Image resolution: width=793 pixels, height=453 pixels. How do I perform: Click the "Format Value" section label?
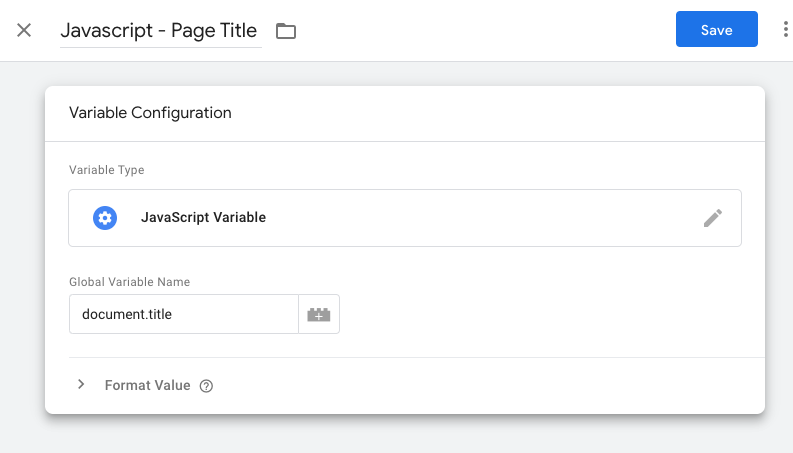(x=147, y=385)
